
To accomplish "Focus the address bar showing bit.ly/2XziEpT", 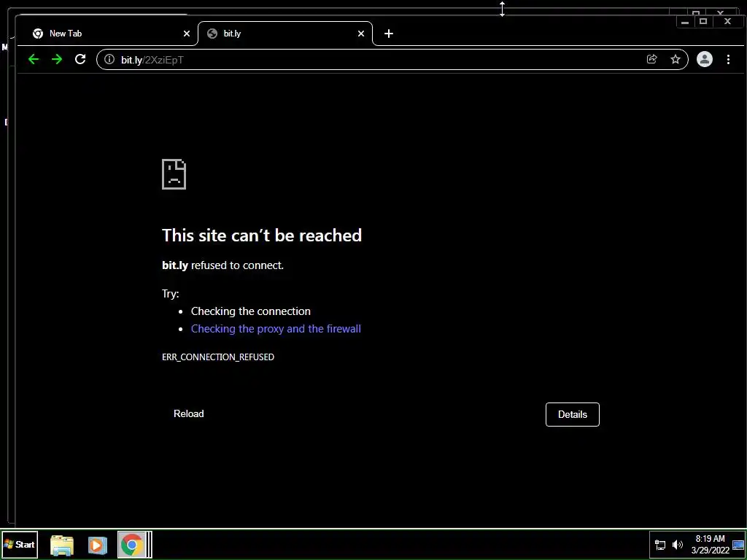I will pyautogui.click(x=392, y=60).
